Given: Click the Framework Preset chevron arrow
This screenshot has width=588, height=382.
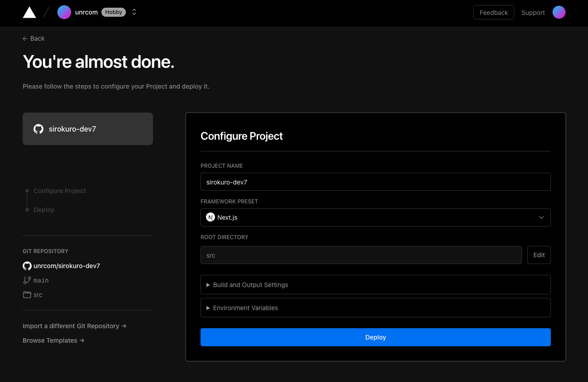Looking at the screenshot, I should pos(541,217).
